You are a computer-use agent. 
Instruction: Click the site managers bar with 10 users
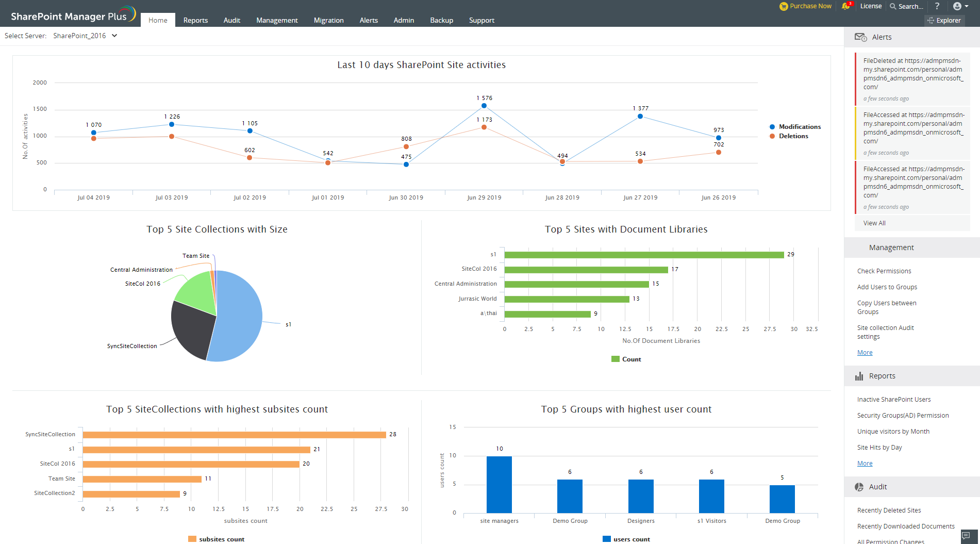(x=499, y=485)
